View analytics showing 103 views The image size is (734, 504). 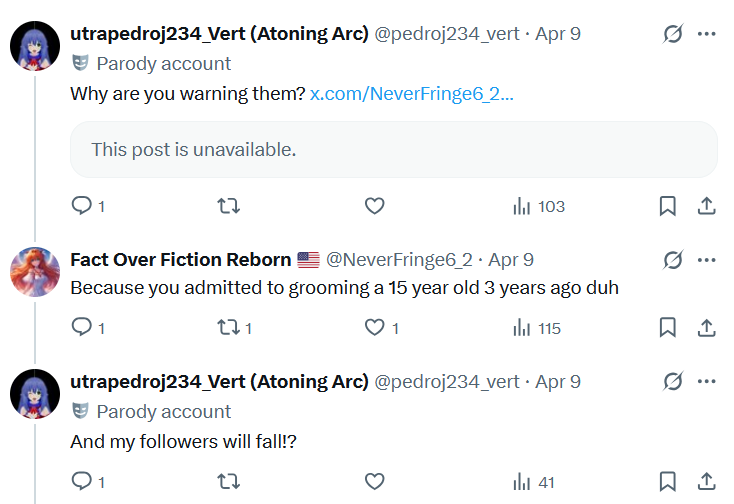(x=539, y=206)
